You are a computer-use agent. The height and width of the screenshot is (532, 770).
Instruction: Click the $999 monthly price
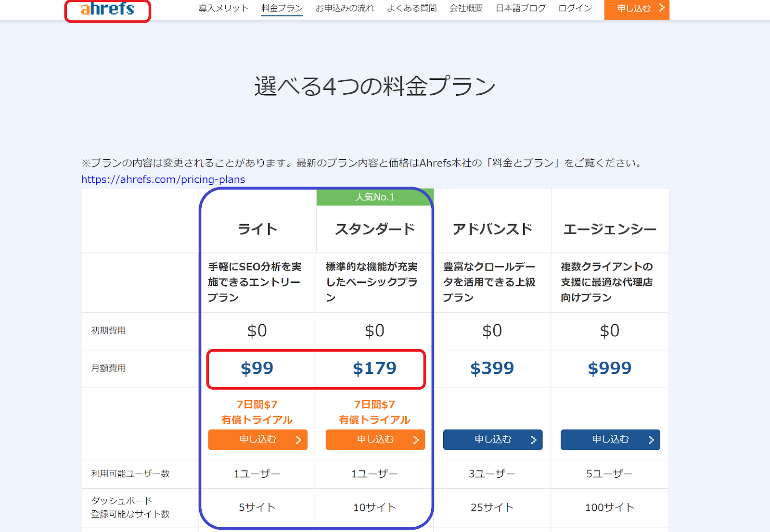tap(609, 368)
